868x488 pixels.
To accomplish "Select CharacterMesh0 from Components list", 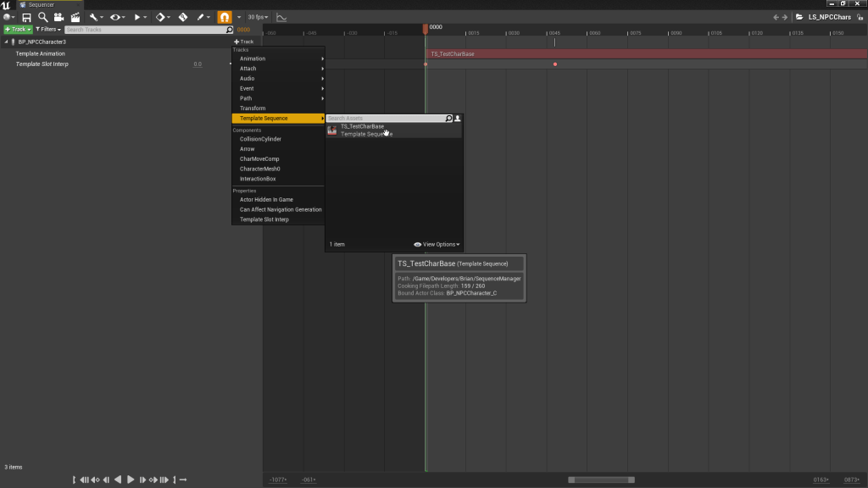I will pos(259,169).
